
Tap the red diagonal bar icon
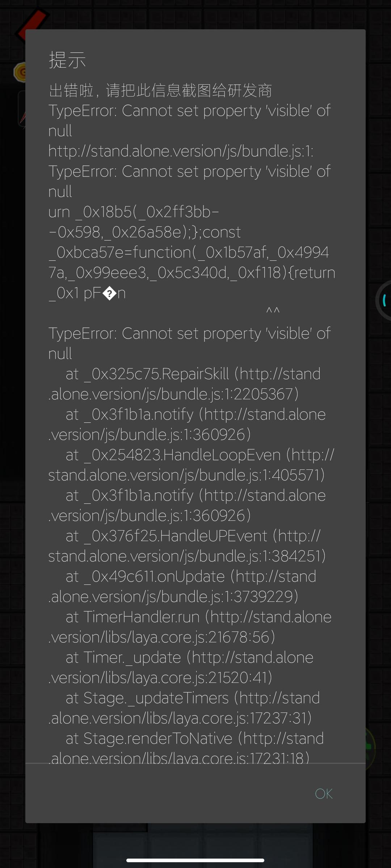pyautogui.click(x=33, y=22)
